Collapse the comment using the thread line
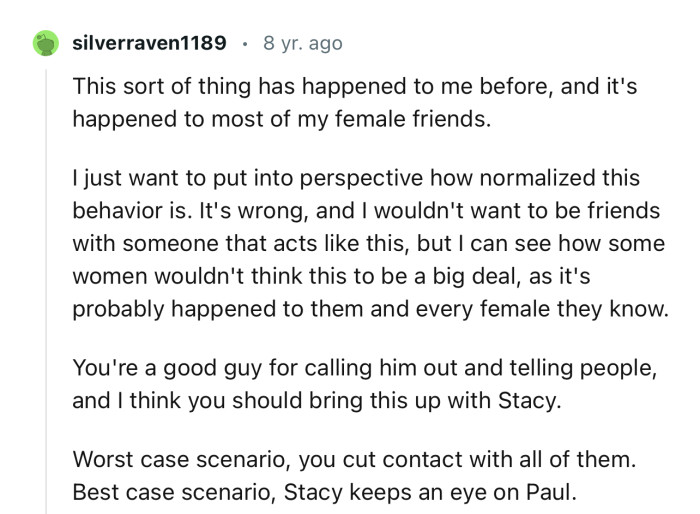This screenshot has width=700, height=514. click(x=44, y=300)
